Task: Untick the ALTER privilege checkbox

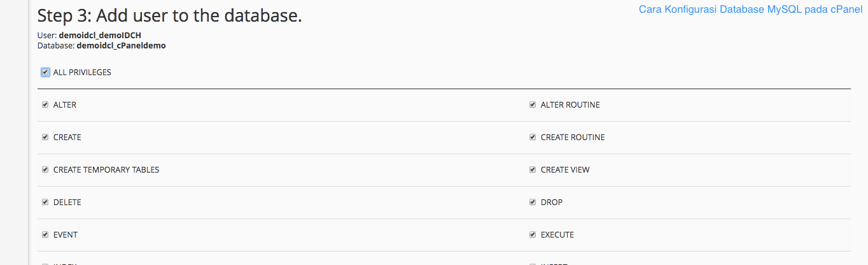Action: [x=45, y=104]
